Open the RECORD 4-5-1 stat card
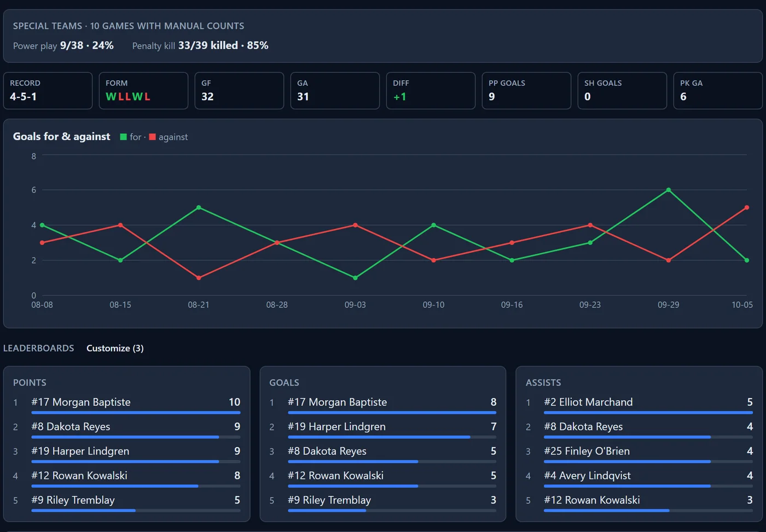 click(x=48, y=91)
